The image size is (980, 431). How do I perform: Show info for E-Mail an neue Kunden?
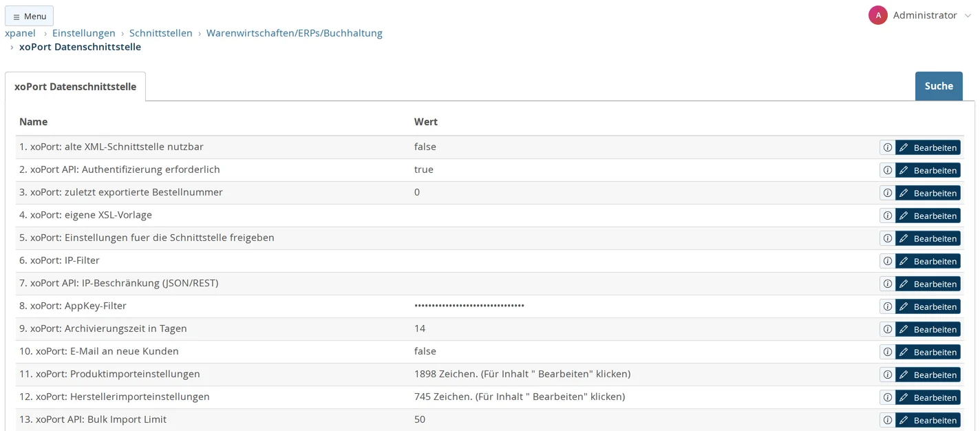(887, 352)
